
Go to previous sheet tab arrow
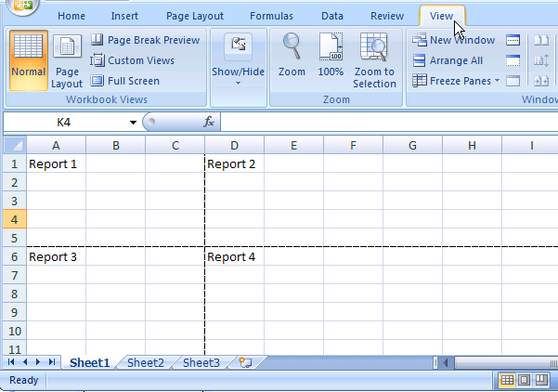pyautogui.click(x=24, y=362)
